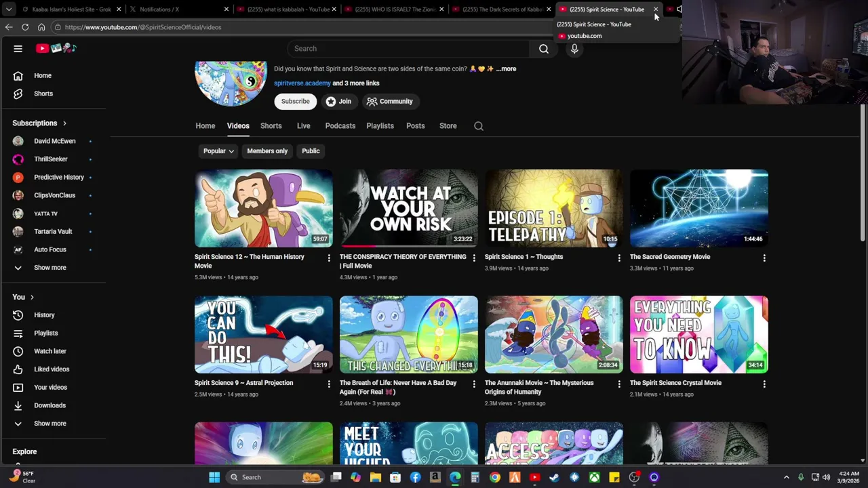Open Xbox app from the taskbar
This screenshot has height=488, width=868.
[x=594, y=477]
